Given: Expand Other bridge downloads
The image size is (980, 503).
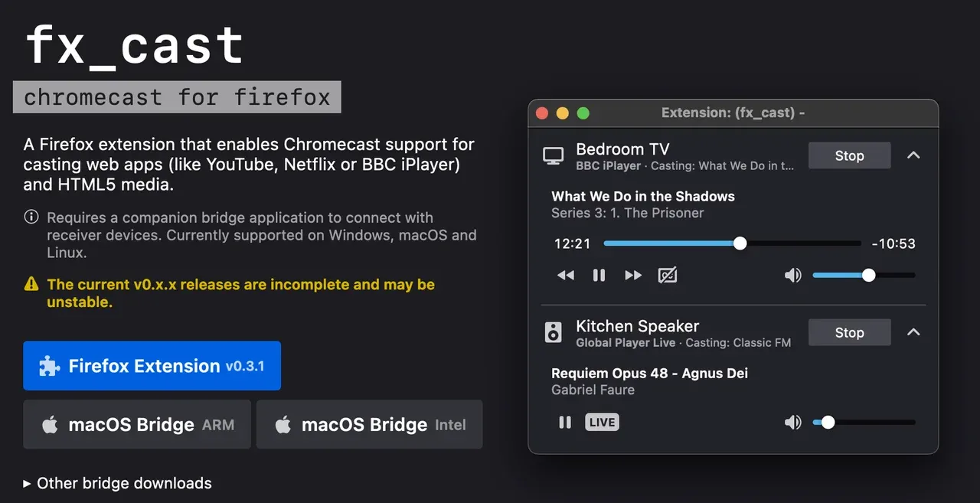Looking at the screenshot, I should tap(117, 483).
